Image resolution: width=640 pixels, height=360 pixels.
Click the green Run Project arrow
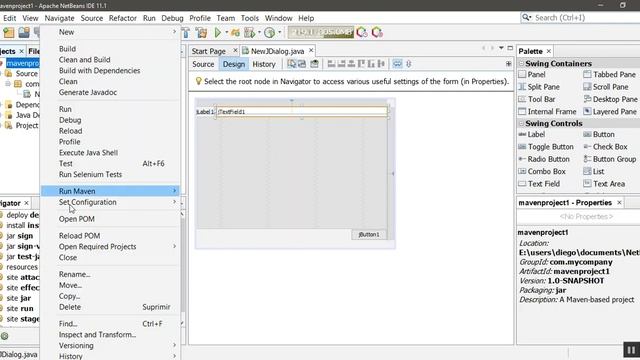pyautogui.click(x=218, y=32)
